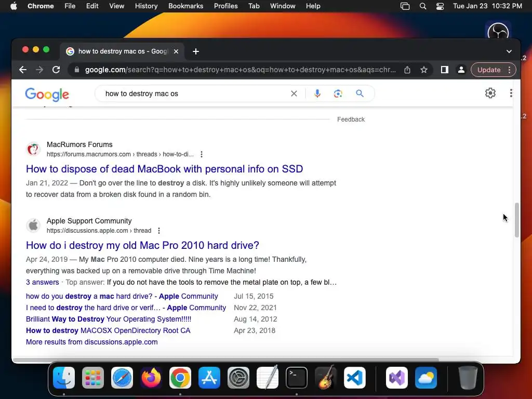Image resolution: width=532 pixels, height=399 pixels.
Task: Open 'Brilliant Way to Destroy Your Operating System' link
Action: [x=109, y=320]
